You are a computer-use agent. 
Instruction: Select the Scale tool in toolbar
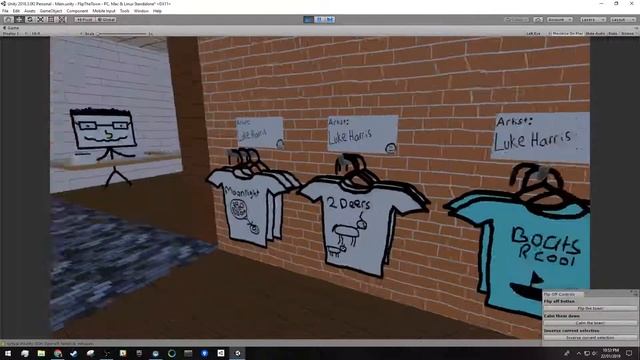40,20
